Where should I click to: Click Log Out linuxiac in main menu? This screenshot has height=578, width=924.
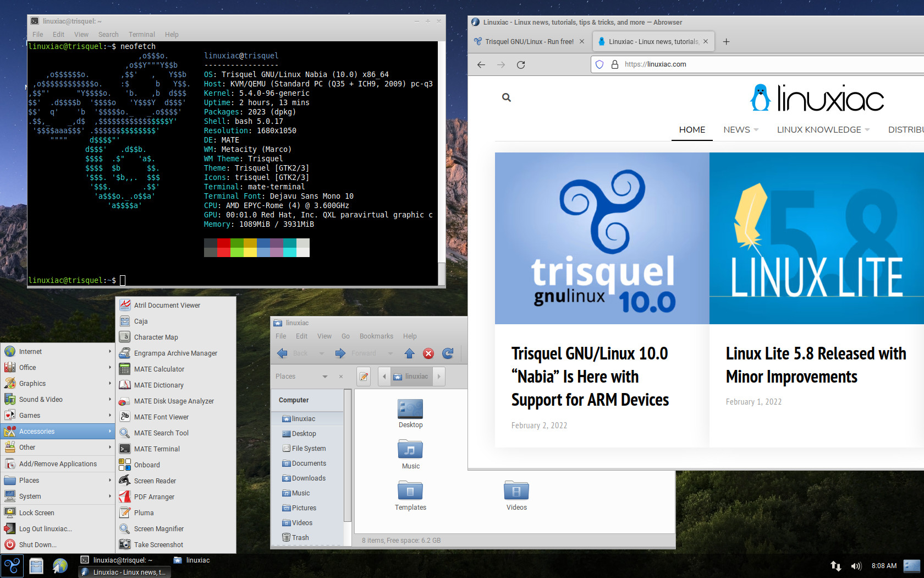(58, 528)
